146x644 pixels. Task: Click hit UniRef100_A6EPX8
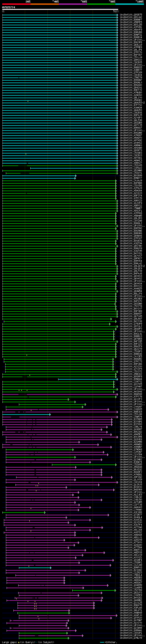click(131, 552)
